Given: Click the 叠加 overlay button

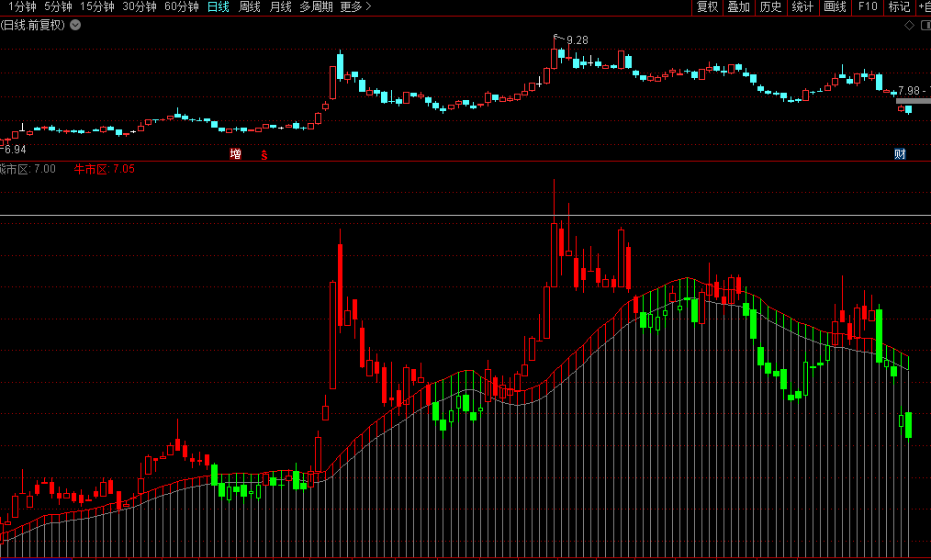Looking at the screenshot, I should point(738,7).
